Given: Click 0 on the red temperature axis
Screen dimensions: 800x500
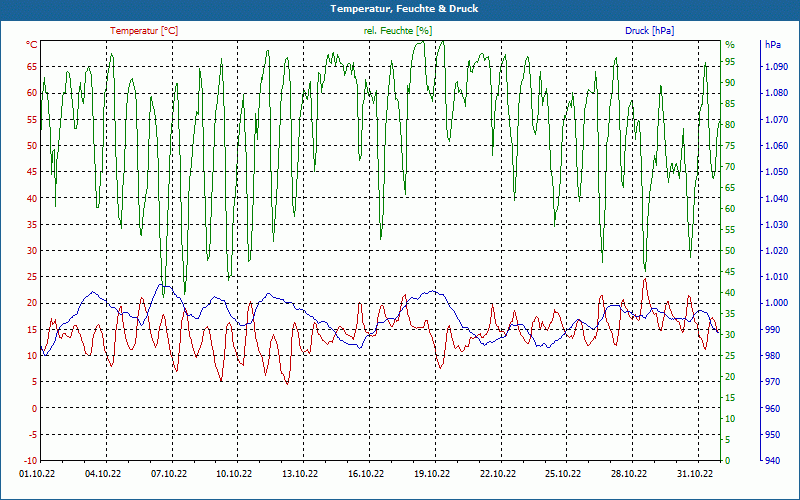Looking at the screenshot, I should (x=34, y=408).
